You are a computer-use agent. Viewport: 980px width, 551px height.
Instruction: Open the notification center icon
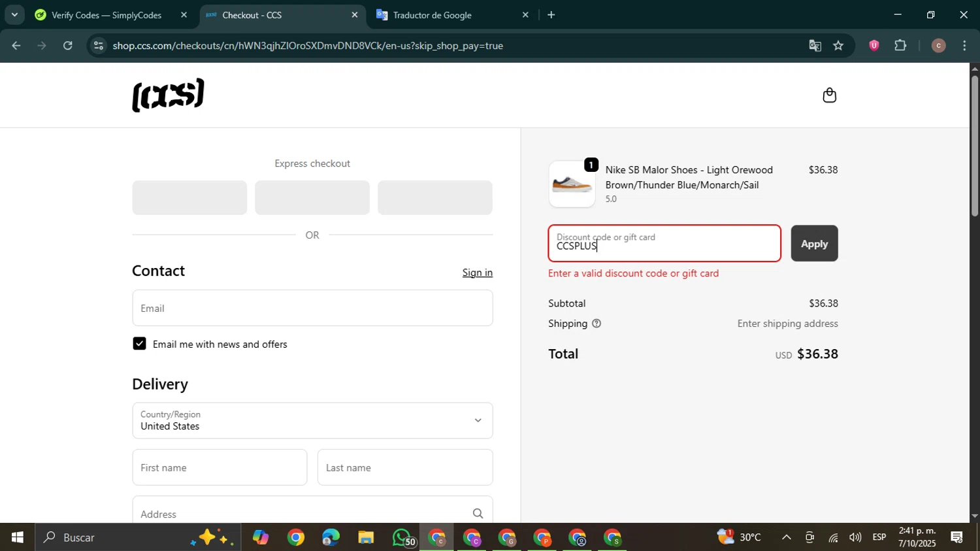pyautogui.click(x=957, y=537)
